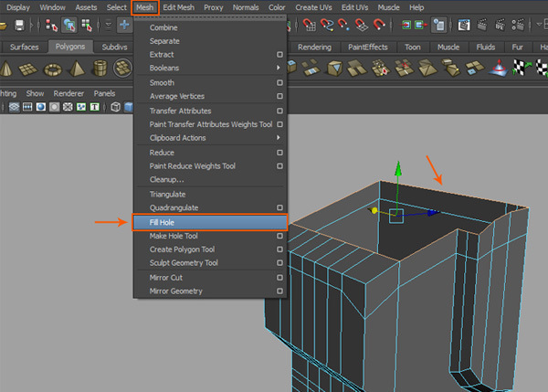Screen dimensions: 548x392
Task: Open Reduce options box
Action: [279, 153]
